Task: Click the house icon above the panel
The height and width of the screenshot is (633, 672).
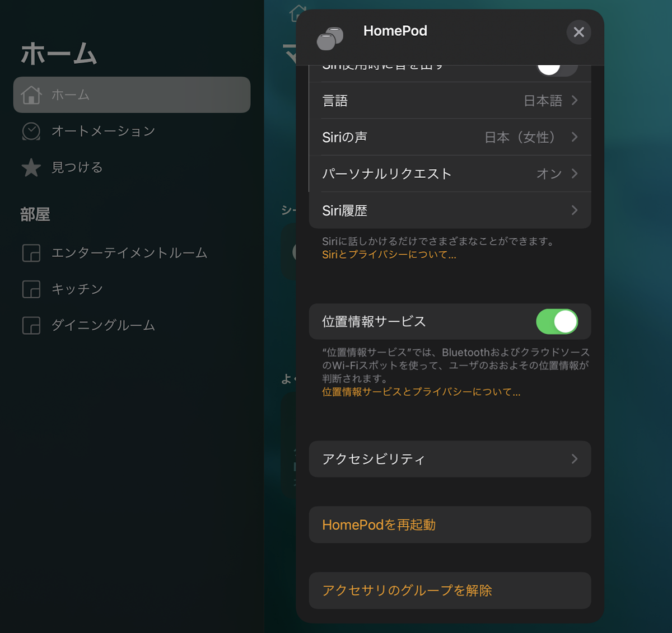Action: [298, 12]
